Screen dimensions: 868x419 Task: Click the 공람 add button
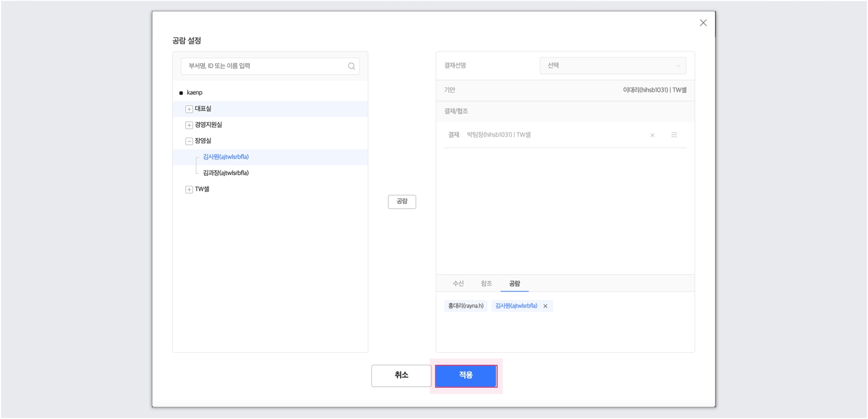coord(402,202)
